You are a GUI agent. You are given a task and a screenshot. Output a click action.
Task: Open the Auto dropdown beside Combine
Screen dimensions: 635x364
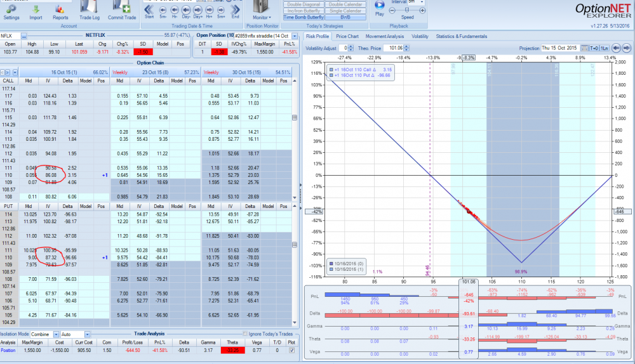pos(87,334)
